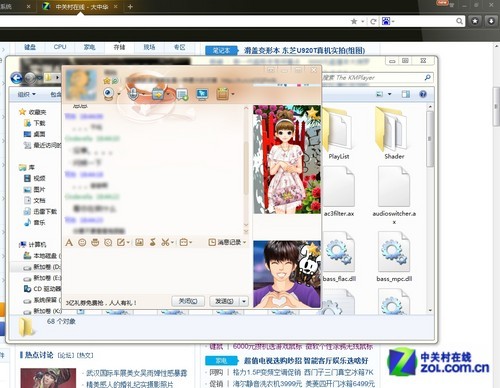Open the emoticon smiley picker
500x388 pixels.
[82, 242]
